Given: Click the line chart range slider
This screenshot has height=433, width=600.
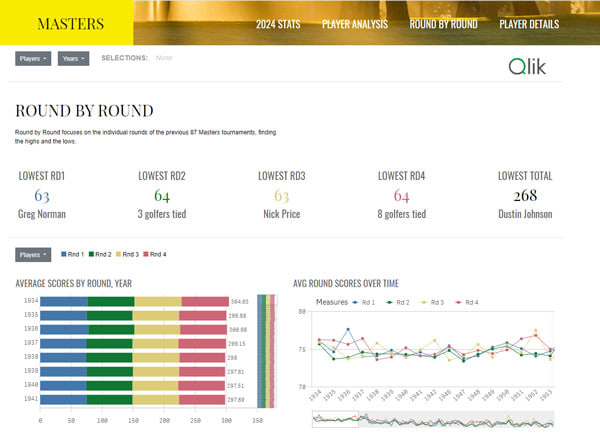Looking at the screenshot, I should click(433, 419).
